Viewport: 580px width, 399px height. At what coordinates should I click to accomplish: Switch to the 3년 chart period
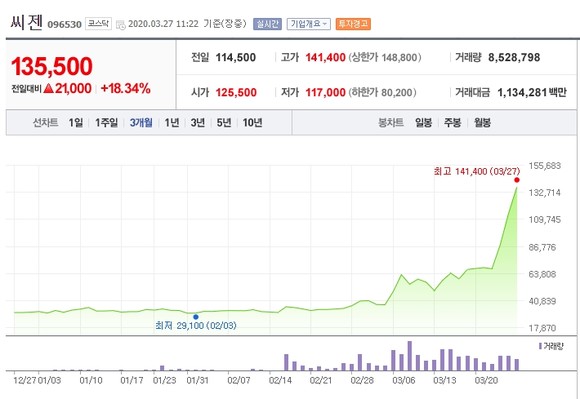pos(198,122)
